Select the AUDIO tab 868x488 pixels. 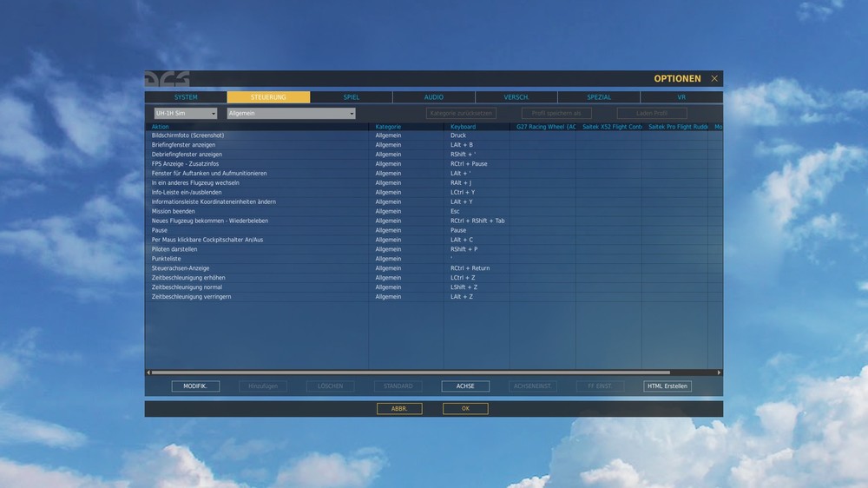tap(433, 97)
